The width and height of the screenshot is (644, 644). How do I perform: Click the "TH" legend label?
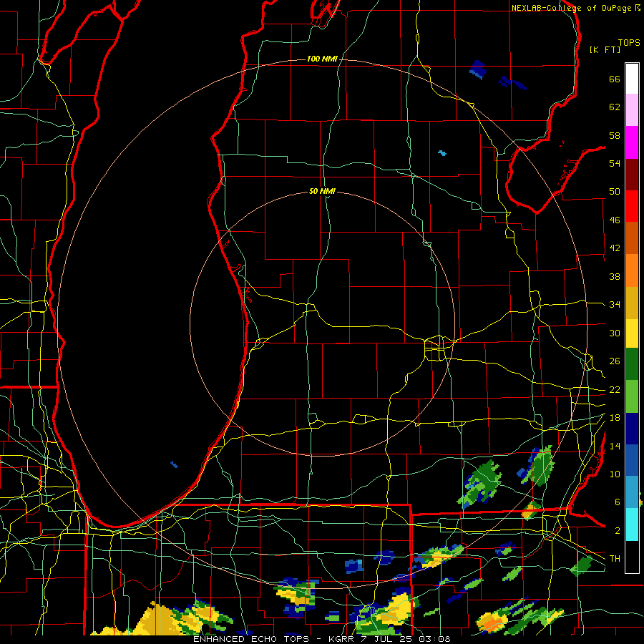click(x=615, y=558)
